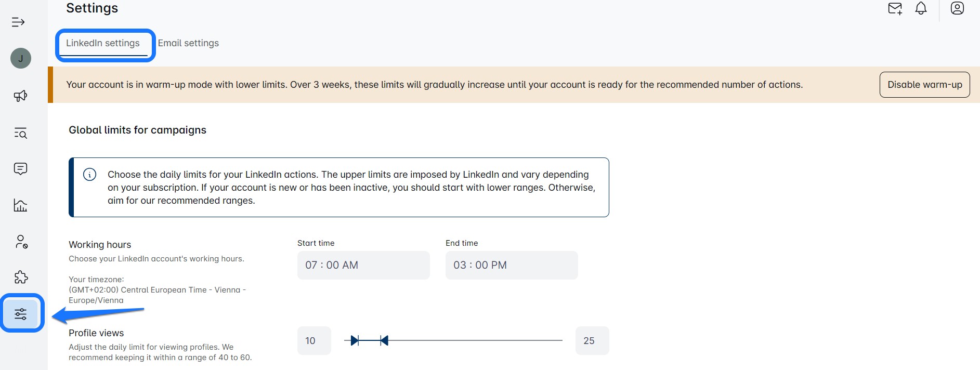Open the End time field

point(512,265)
